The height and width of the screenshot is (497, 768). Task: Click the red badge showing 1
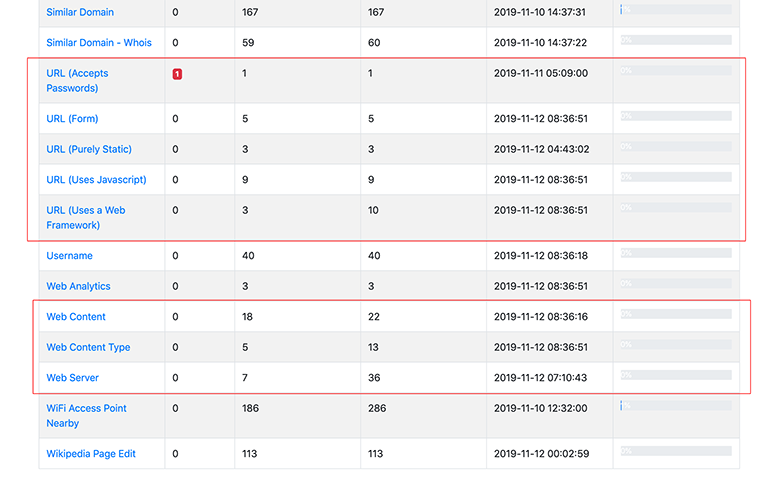point(177,74)
